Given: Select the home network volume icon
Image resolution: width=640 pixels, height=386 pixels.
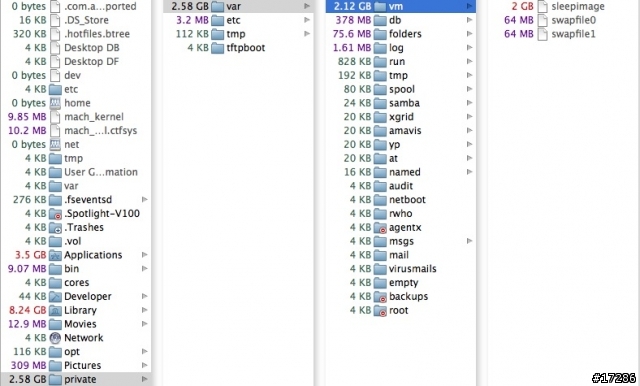Looking at the screenshot, I should point(55,103).
